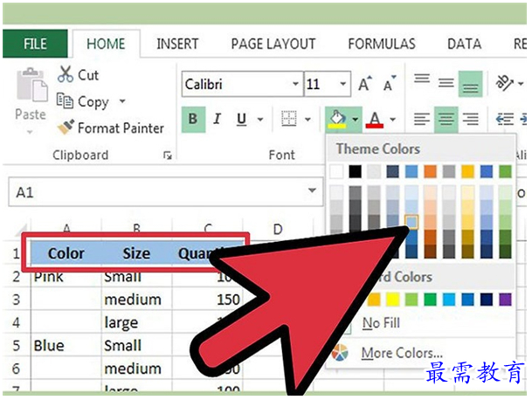Click the More Colors color wheel icon
The width and height of the screenshot is (532, 400).
[340, 353]
